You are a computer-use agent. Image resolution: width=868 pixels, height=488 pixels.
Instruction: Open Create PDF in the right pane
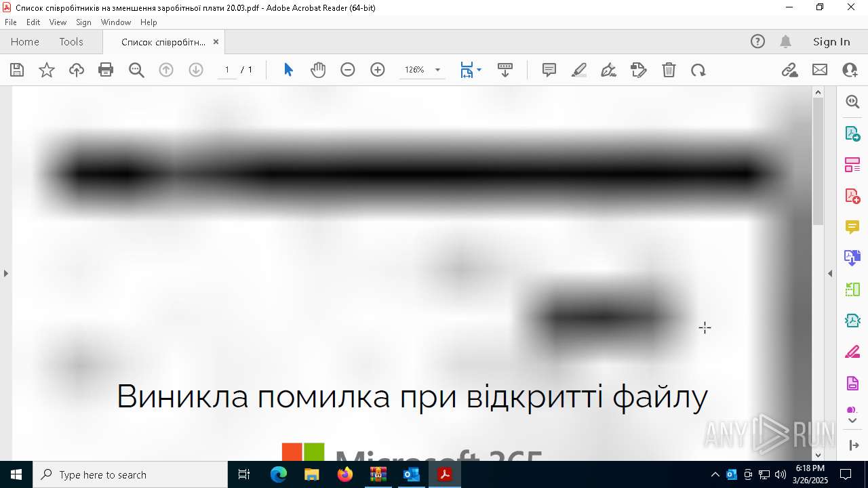[852, 196]
